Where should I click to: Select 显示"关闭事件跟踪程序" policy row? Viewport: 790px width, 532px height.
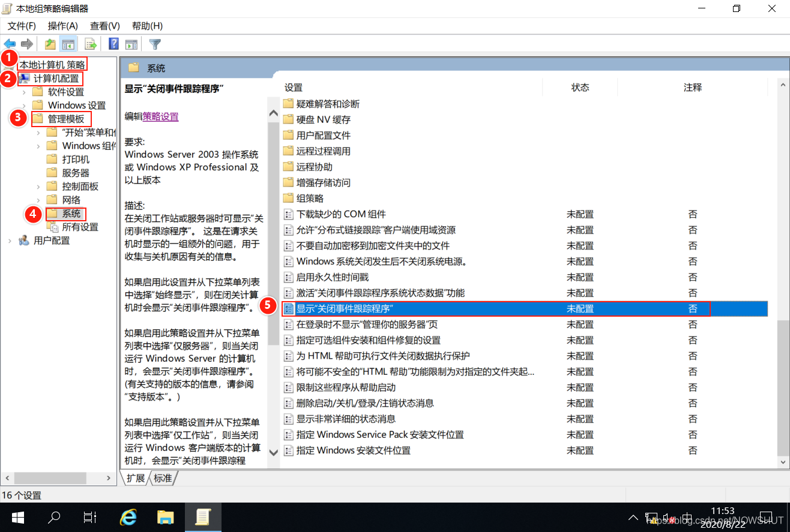click(524, 308)
